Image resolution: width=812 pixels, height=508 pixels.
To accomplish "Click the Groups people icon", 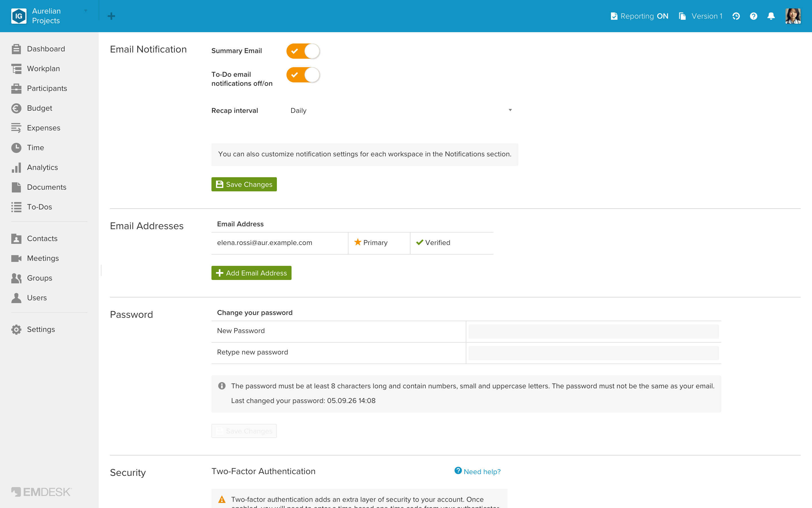I will click(x=16, y=278).
